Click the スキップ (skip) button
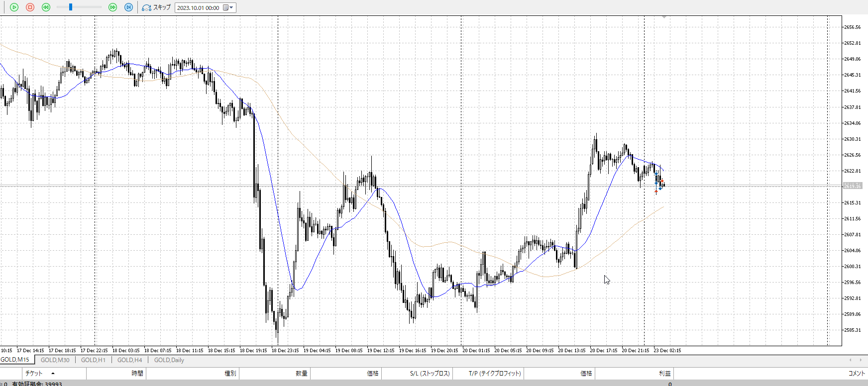This screenshot has height=386, width=868. pos(156,7)
